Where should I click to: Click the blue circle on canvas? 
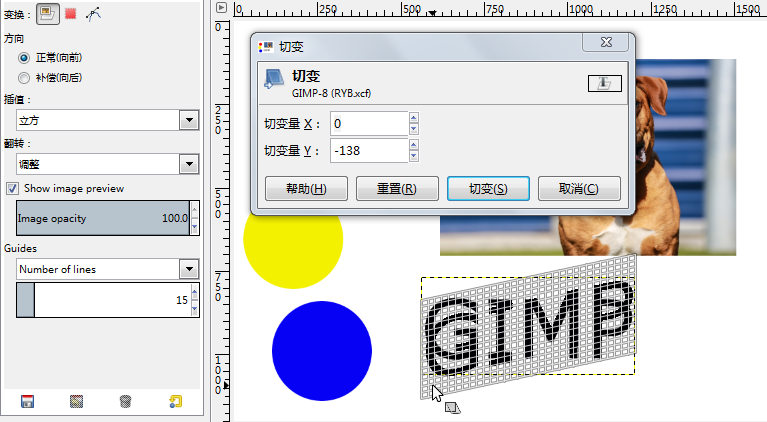(x=322, y=351)
